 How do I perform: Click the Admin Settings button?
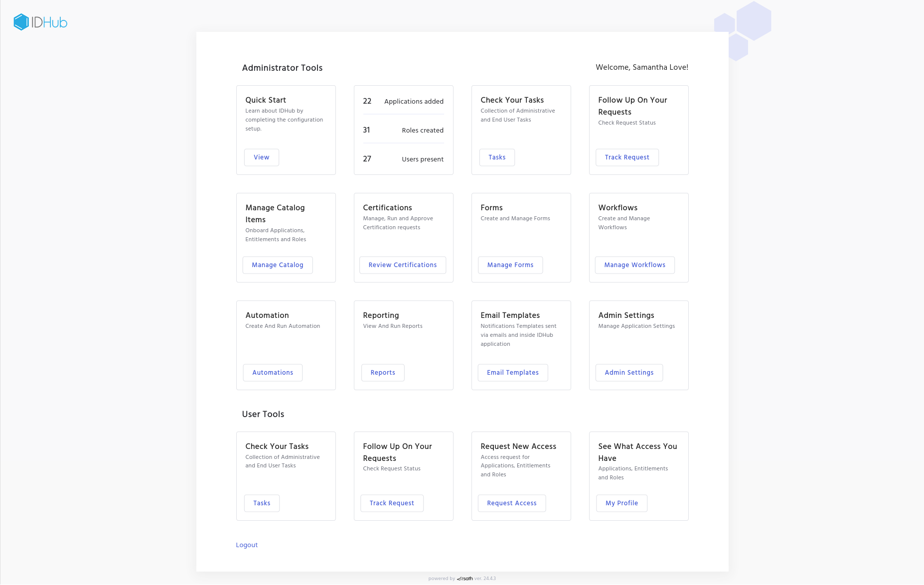(x=629, y=373)
